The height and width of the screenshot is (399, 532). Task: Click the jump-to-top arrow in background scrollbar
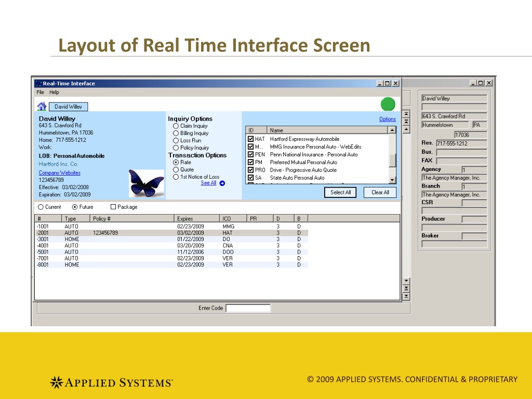406,114
